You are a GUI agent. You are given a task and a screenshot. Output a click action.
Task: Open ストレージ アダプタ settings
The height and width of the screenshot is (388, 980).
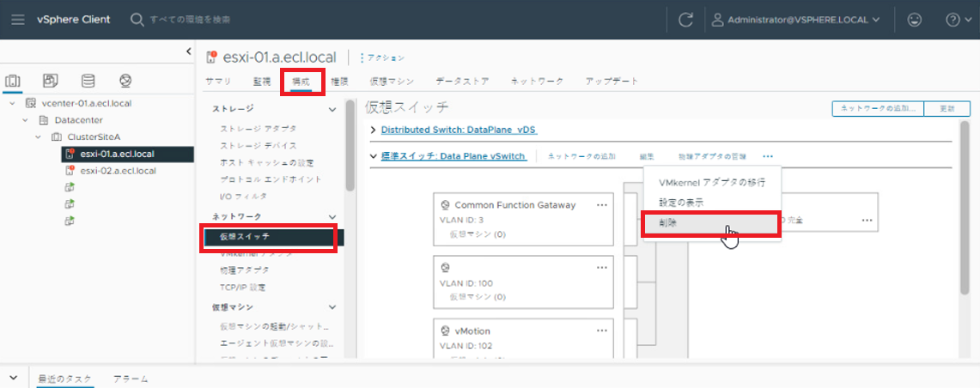click(259, 129)
